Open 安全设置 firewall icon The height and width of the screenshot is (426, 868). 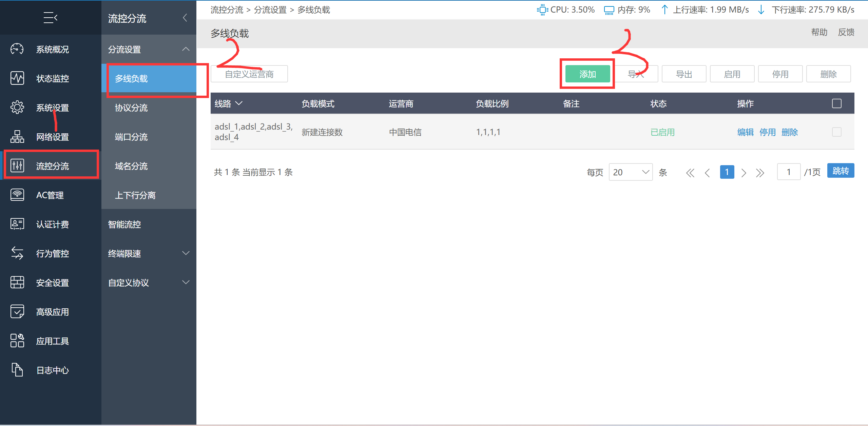(17, 283)
